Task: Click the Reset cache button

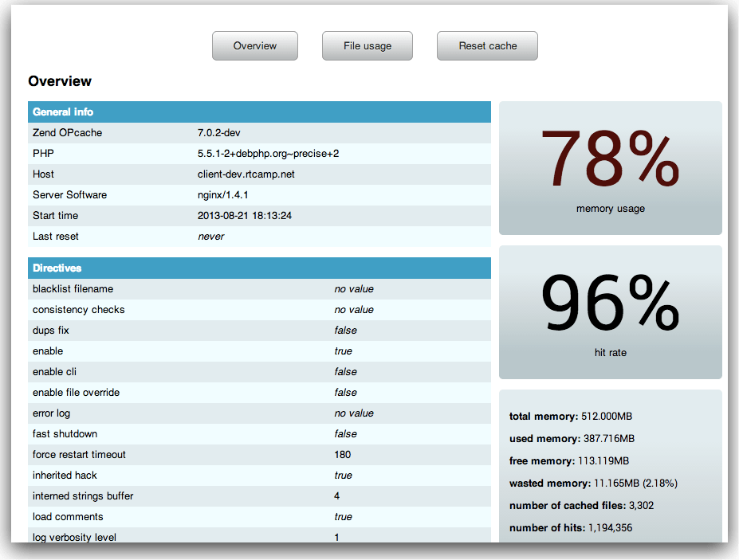Action: point(487,45)
